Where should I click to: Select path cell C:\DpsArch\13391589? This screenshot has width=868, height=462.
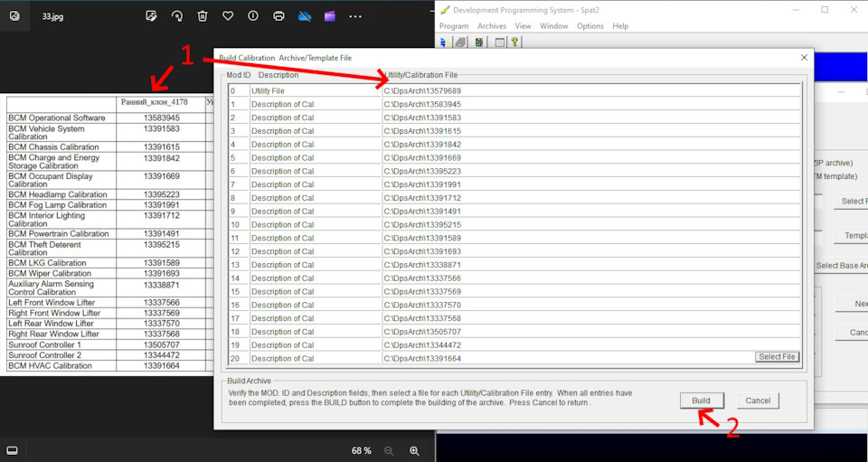(590, 238)
